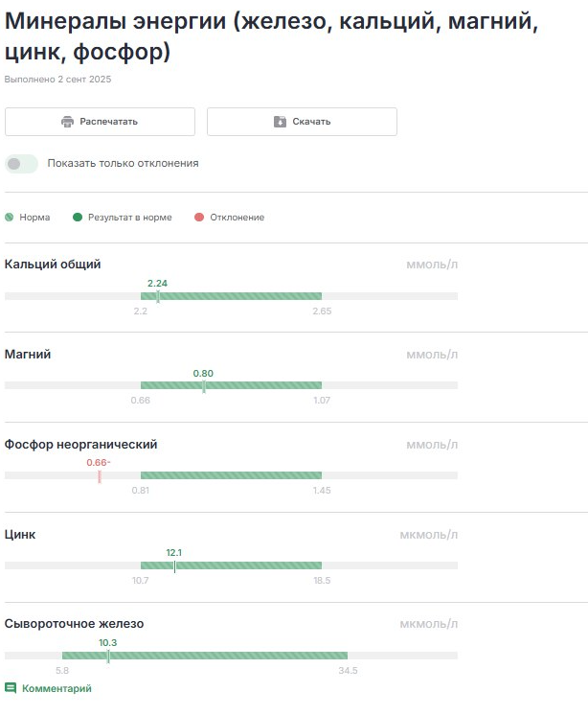This screenshot has width=588, height=715.
Task: Click the Магний 0.80 result marker
Action: pos(203,385)
